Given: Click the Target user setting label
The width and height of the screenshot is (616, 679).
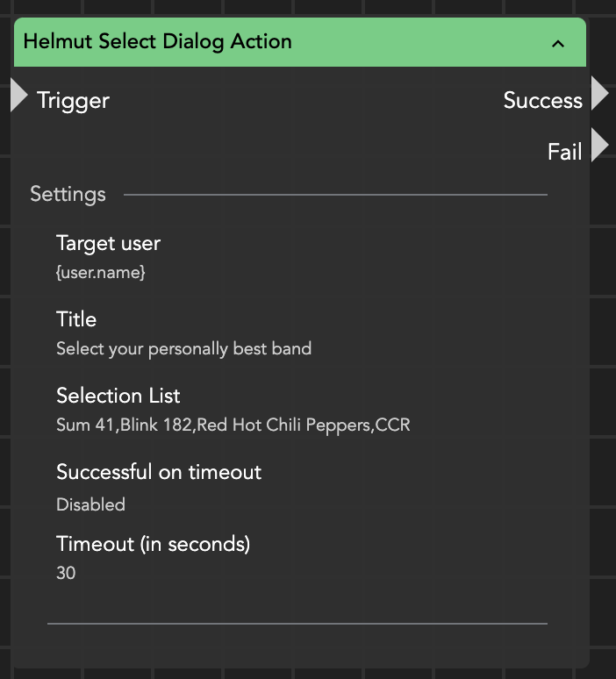Looking at the screenshot, I should (108, 243).
